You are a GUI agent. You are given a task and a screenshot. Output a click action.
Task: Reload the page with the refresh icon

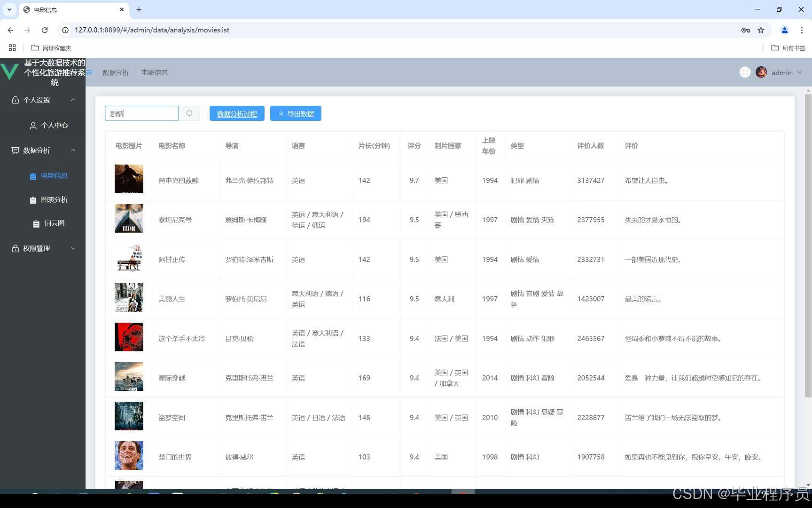pyautogui.click(x=45, y=30)
